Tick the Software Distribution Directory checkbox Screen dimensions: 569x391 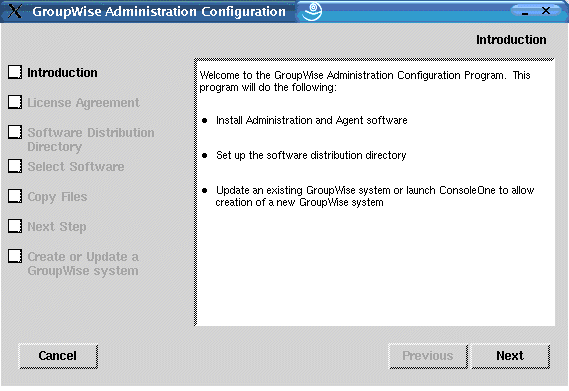coord(15,132)
